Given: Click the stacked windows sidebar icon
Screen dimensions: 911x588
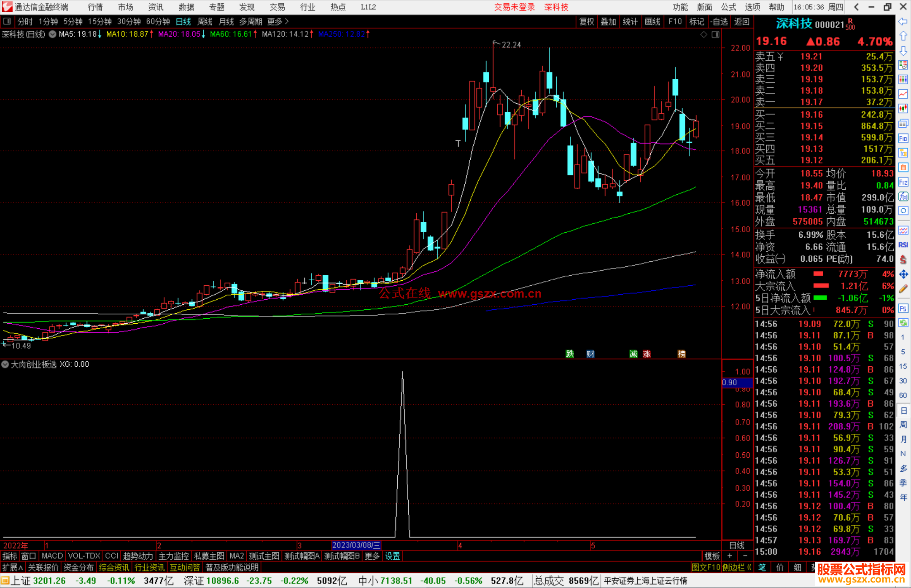Looking at the screenshot, I should (x=903, y=124).
